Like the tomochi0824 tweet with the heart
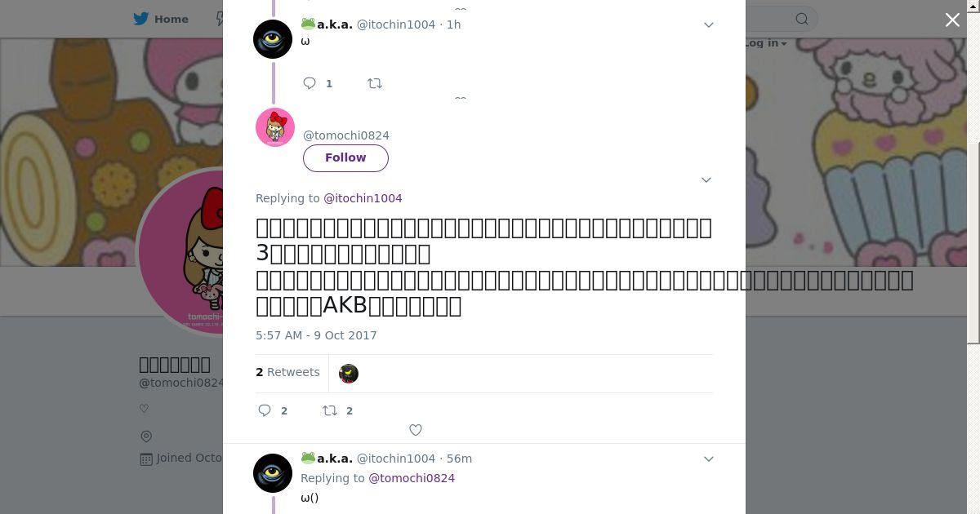 (416, 430)
